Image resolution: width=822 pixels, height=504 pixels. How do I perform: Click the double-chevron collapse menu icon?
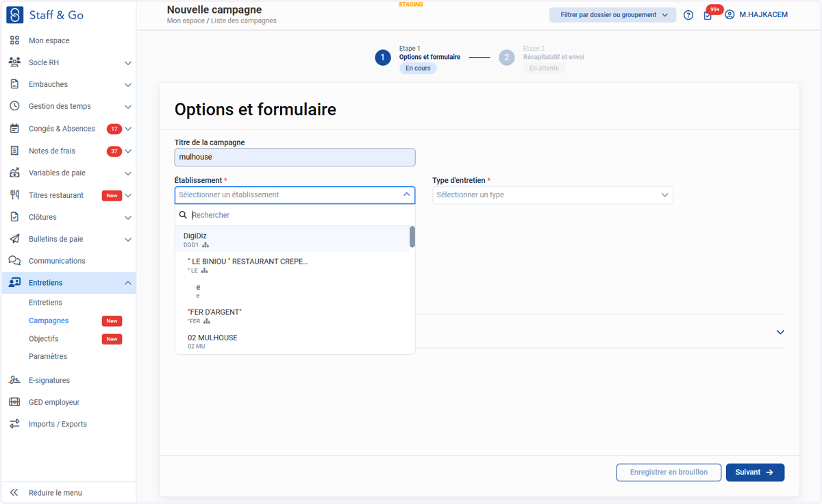(14, 492)
